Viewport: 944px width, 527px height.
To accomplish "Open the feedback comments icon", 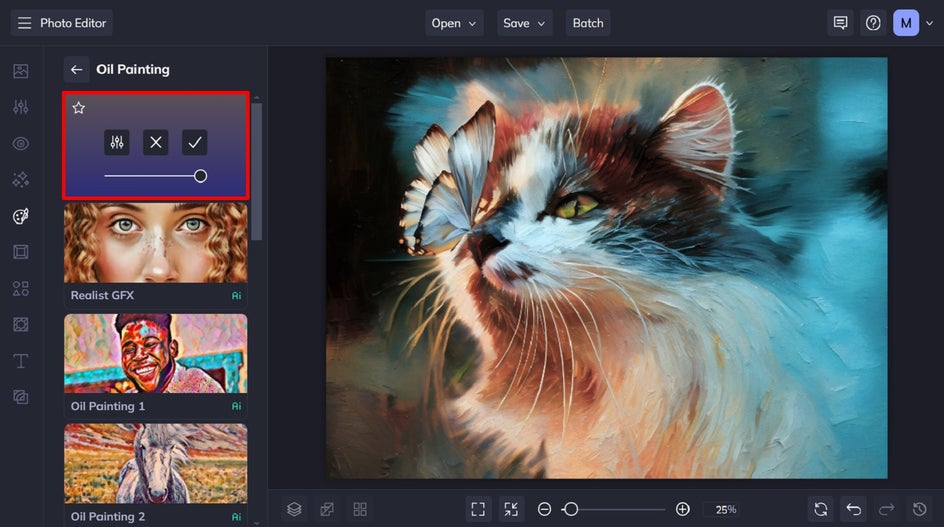I will point(840,23).
